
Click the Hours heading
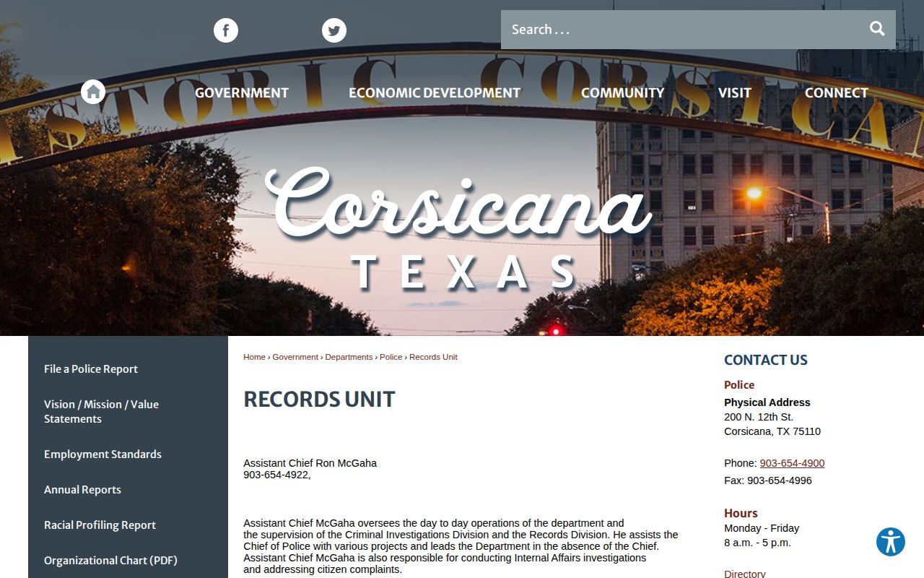[x=741, y=513]
